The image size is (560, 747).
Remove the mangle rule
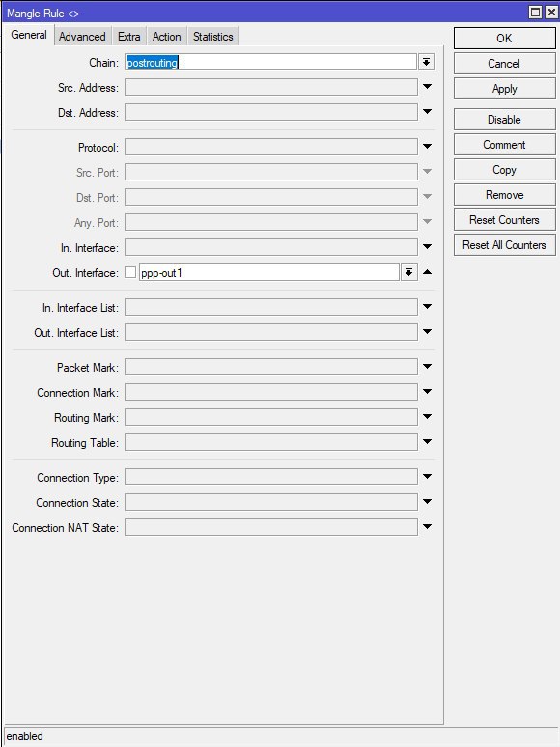(x=504, y=195)
